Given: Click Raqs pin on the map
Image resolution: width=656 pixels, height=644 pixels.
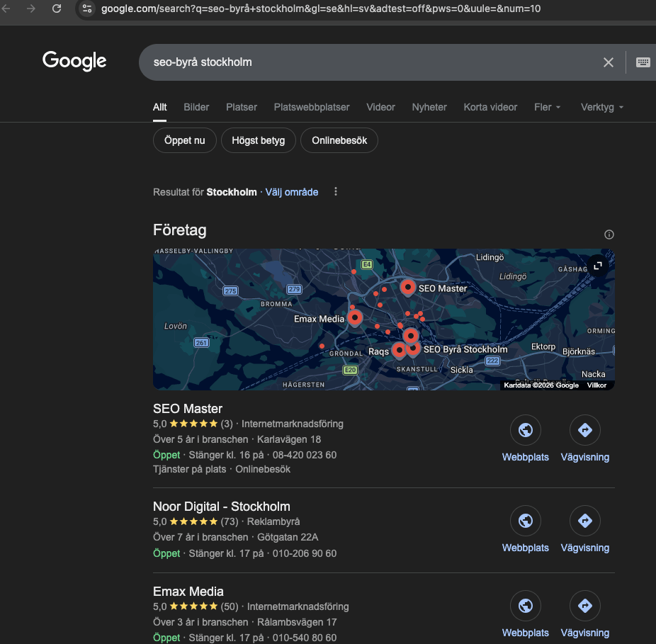Looking at the screenshot, I should pos(399,350).
